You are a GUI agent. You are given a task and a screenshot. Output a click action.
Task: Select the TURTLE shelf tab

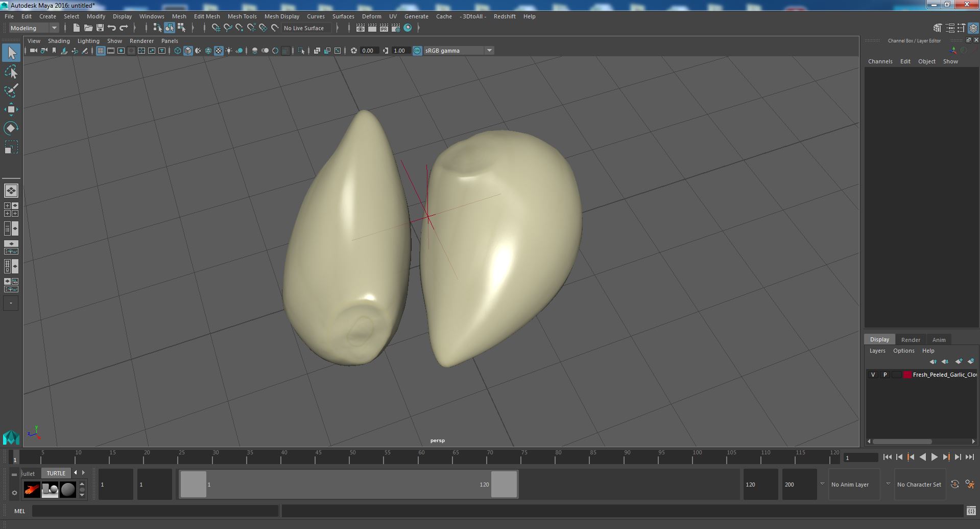point(56,473)
